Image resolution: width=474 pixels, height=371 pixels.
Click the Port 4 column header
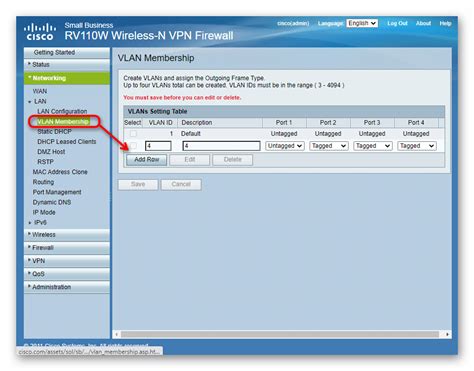coord(416,123)
